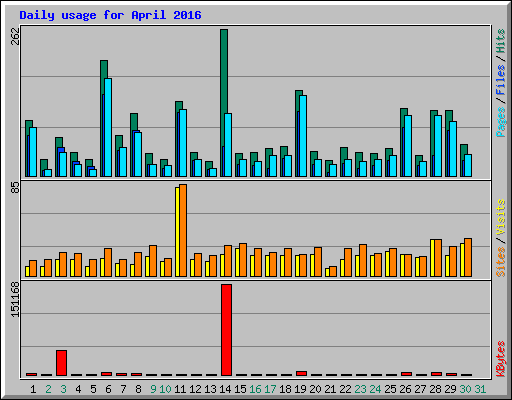Click the Pages legend label
Screen dimensions: 512x400
coord(501,122)
